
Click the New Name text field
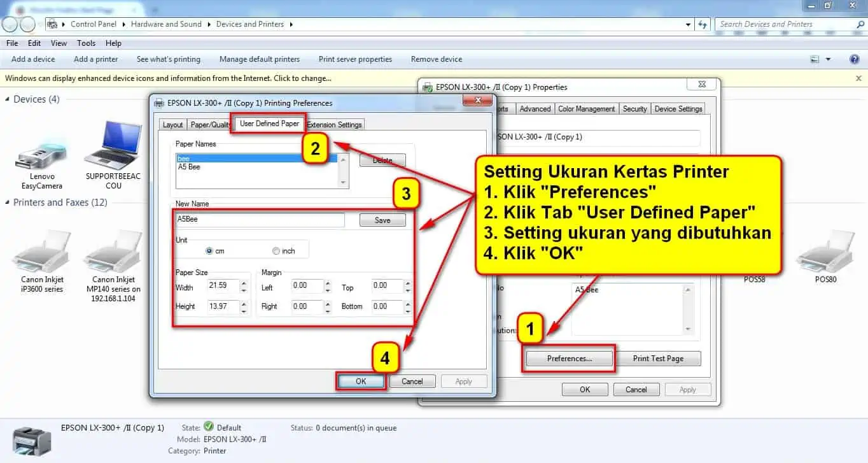click(260, 220)
